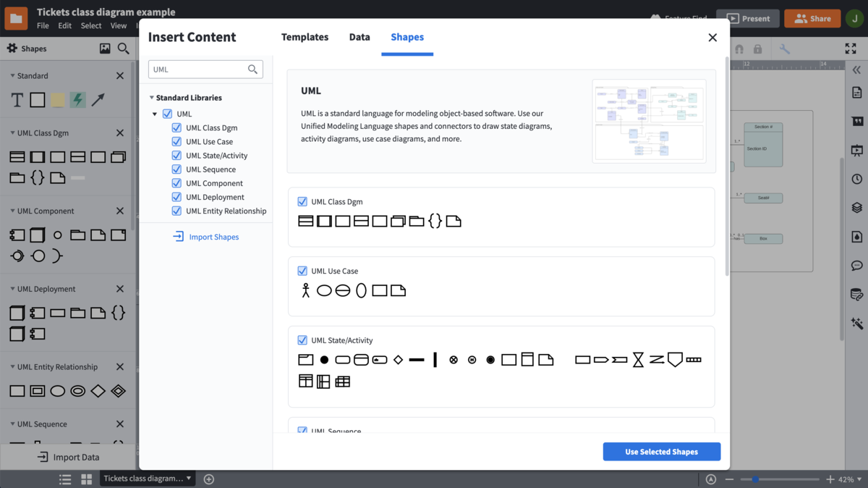Viewport: 868px width, 488px height.
Task: Switch to the Templates tab
Action: [x=305, y=36]
